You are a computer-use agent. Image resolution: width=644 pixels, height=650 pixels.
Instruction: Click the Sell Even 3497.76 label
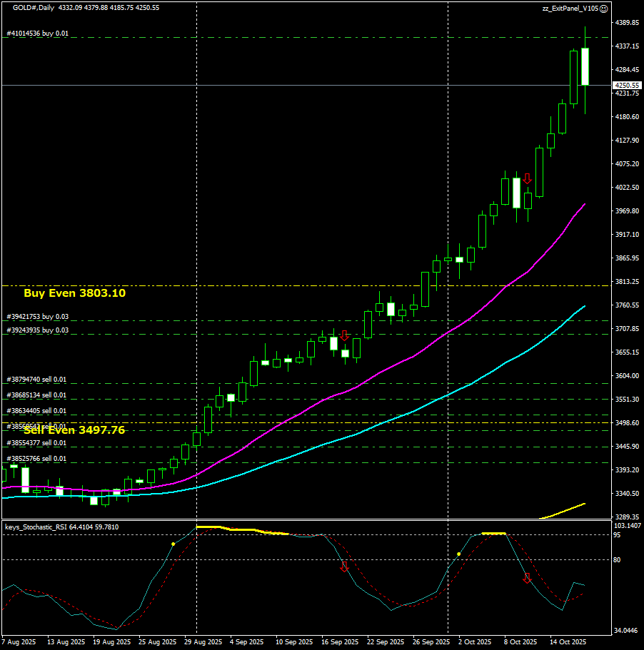[74, 430]
